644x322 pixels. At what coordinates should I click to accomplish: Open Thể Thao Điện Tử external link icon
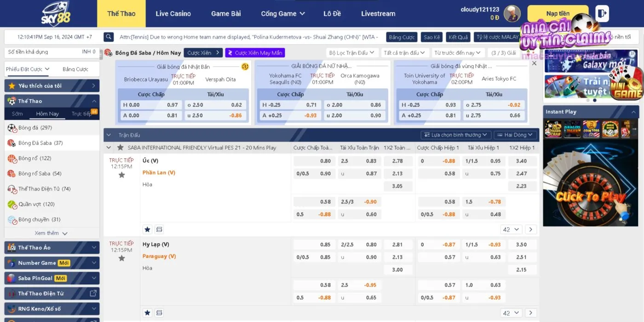tap(93, 293)
